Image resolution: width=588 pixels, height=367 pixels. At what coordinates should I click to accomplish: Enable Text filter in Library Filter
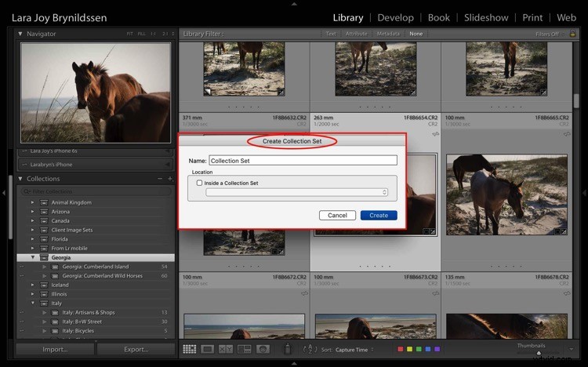(x=331, y=34)
